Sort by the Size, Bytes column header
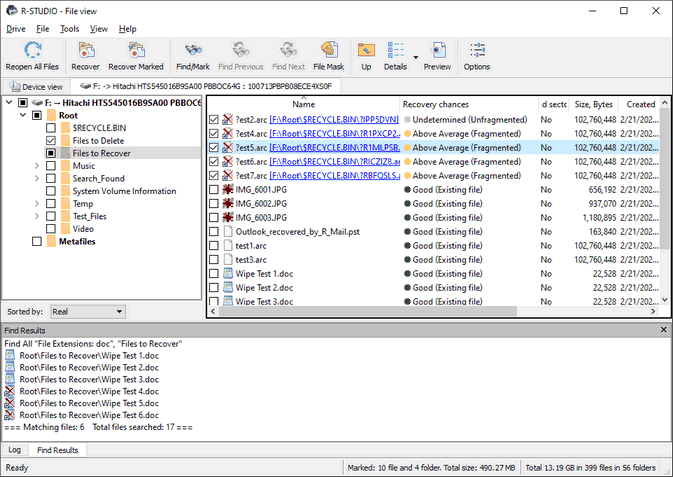 [594, 104]
